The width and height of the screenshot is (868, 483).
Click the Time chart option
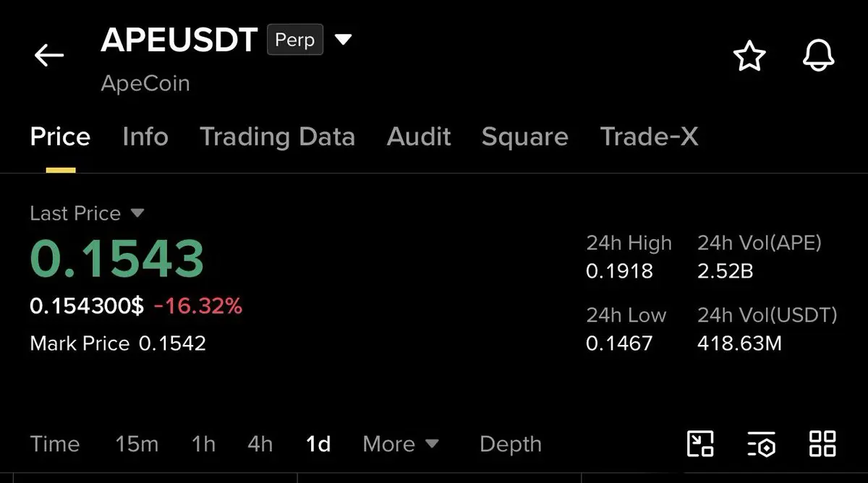point(55,443)
